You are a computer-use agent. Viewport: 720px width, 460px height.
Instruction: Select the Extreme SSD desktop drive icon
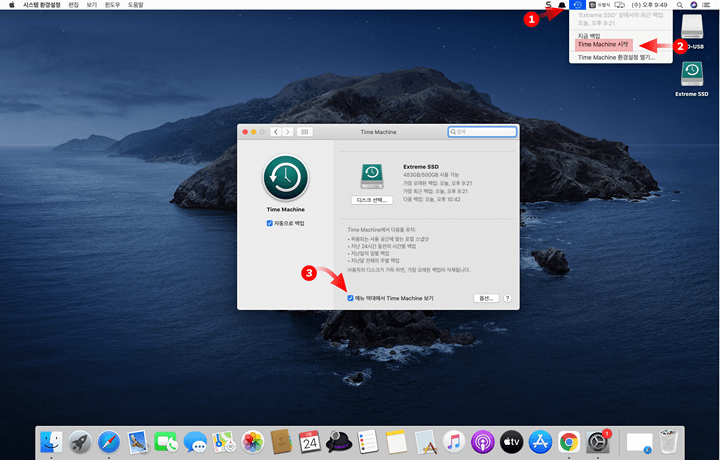coord(692,75)
